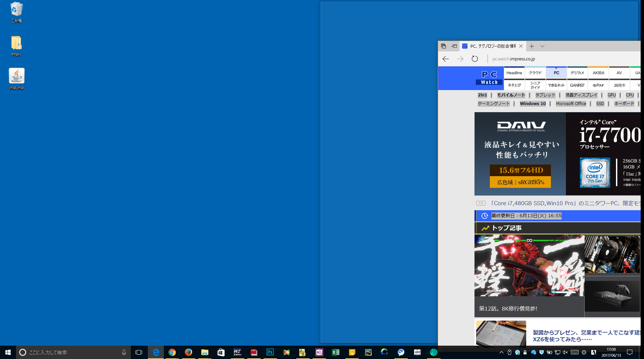644x359 pixels.
Task: Launch Photoshop from the taskbar
Action: (270, 352)
